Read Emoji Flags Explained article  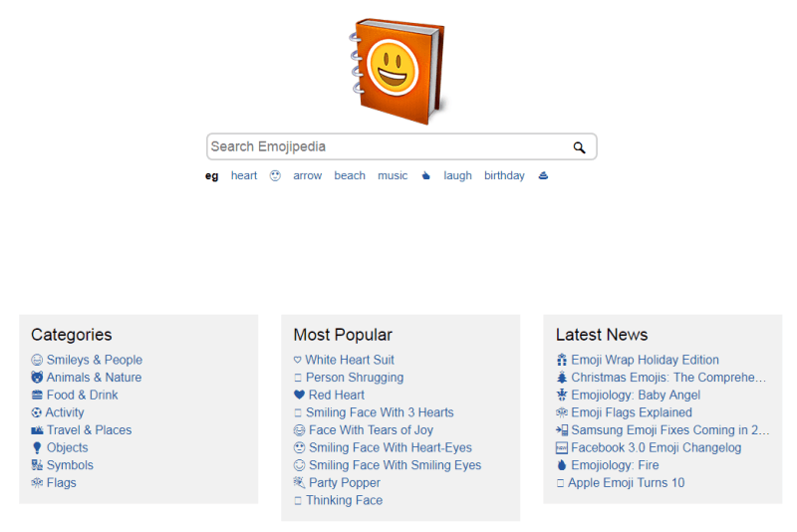pos(632,412)
